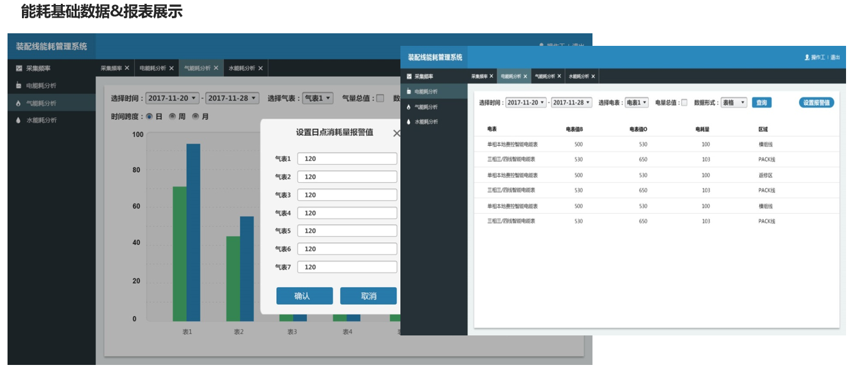Open the 电表1 meter dropdown
Screen dimensions: 868x375
click(x=636, y=102)
